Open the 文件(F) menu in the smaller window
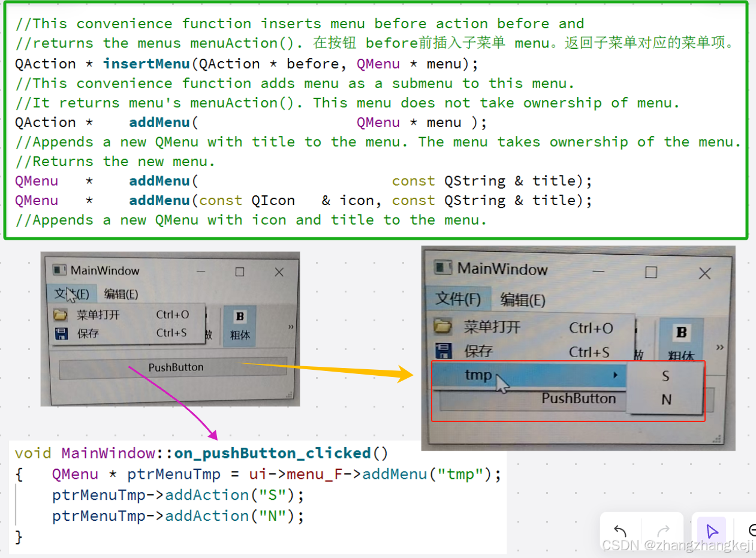This screenshot has width=756, height=558. pos(71,294)
